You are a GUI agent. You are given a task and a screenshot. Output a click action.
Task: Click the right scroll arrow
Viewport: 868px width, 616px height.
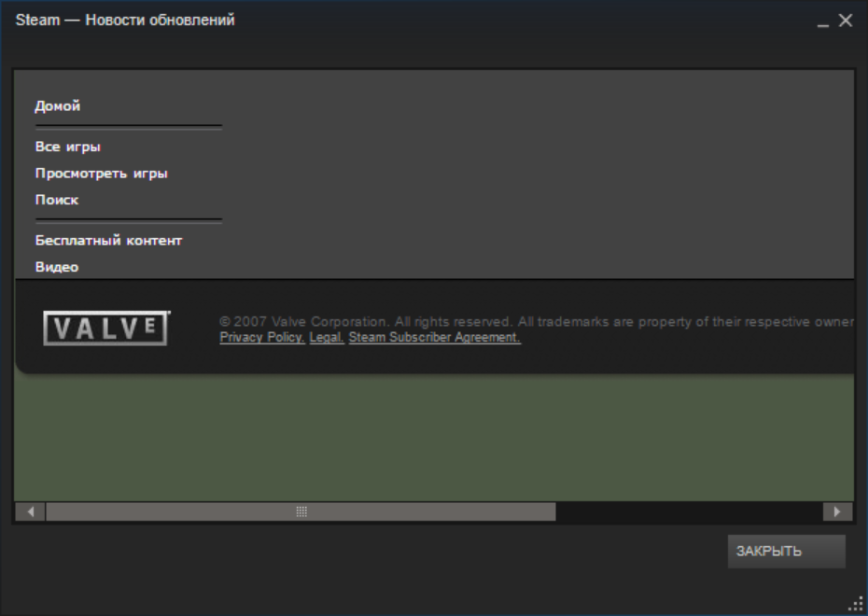click(x=837, y=511)
